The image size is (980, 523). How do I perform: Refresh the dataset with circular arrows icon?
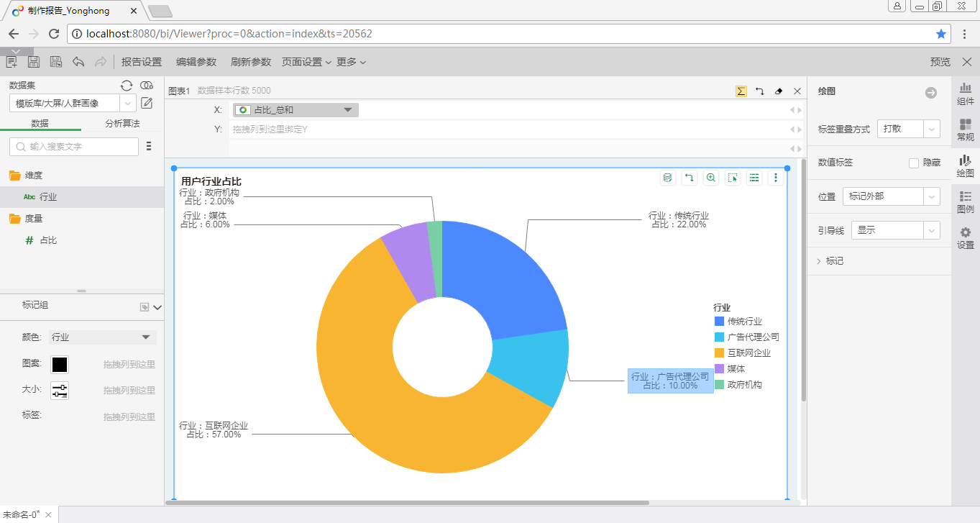coord(127,85)
